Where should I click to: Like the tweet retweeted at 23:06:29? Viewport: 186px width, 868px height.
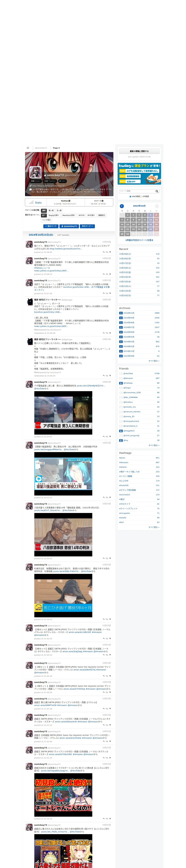(x=110, y=376)
